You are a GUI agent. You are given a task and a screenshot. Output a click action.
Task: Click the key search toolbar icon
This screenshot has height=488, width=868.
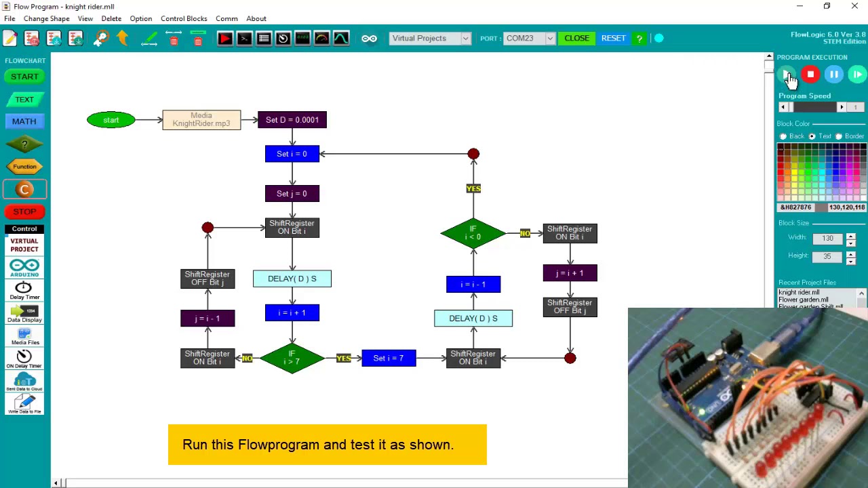click(x=101, y=39)
